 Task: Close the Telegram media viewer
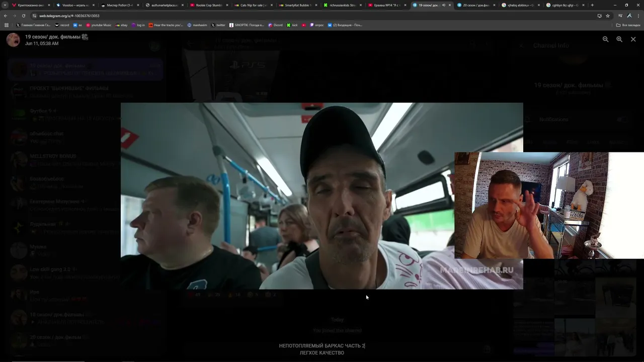633,39
